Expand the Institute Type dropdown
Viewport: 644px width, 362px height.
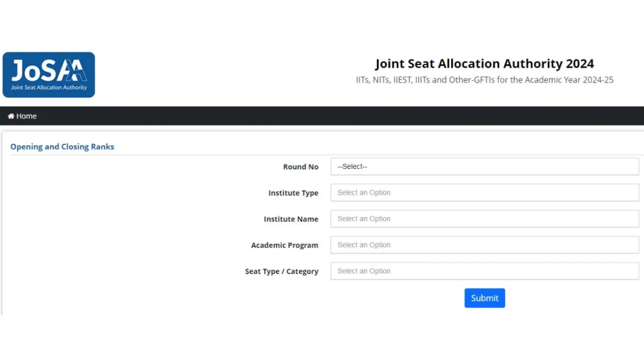[485, 193]
